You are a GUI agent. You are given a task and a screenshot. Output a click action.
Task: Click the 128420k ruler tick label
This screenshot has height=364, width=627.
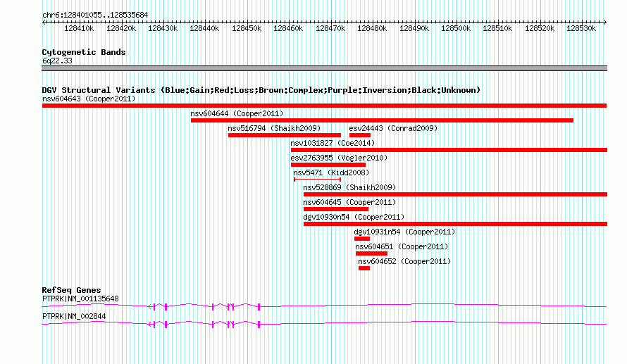[121, 28]
